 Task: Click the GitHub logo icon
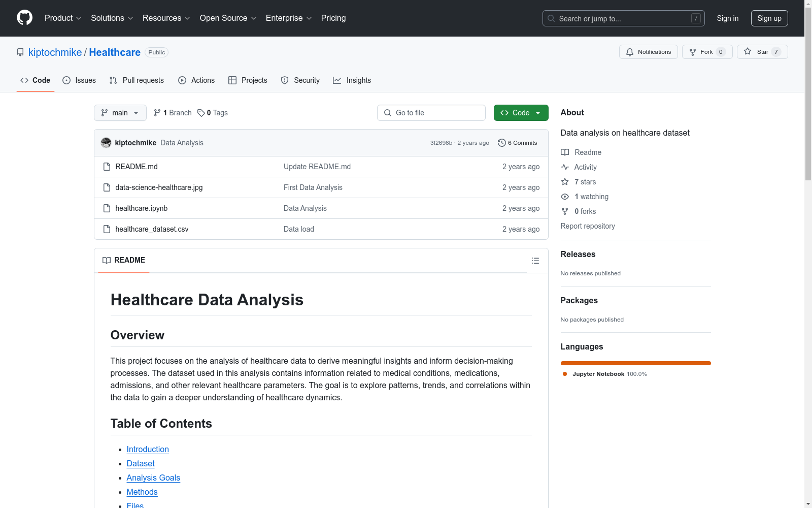[x=24, y=18]
